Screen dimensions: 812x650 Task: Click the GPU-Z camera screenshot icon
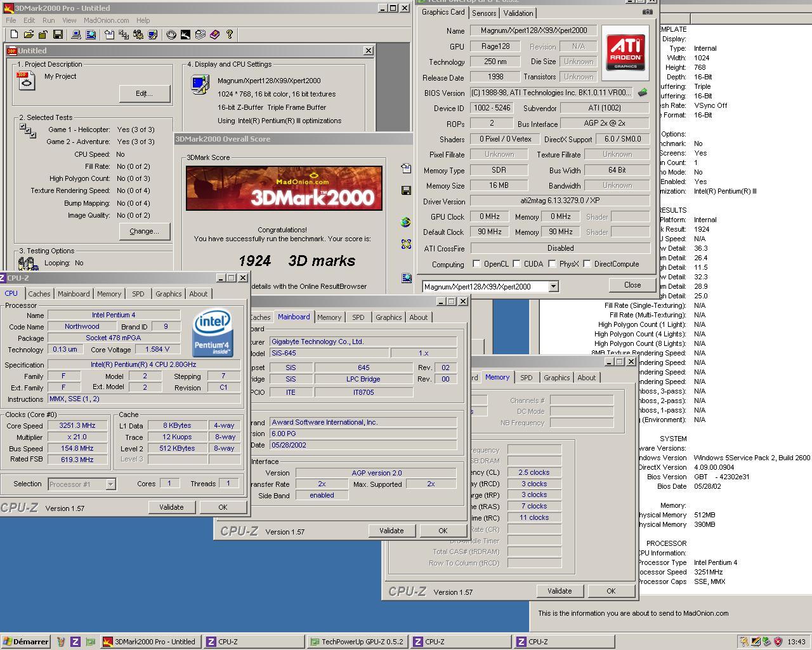click(x=647, y=12)
